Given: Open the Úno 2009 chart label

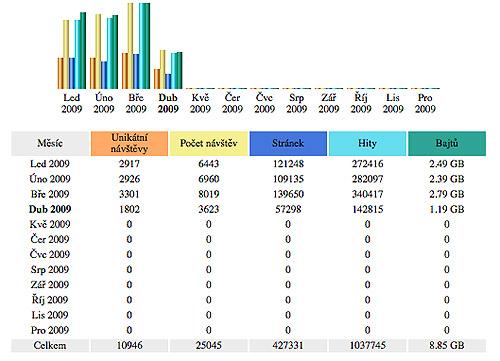Looking at the screenshot, I should pos(104,103).
